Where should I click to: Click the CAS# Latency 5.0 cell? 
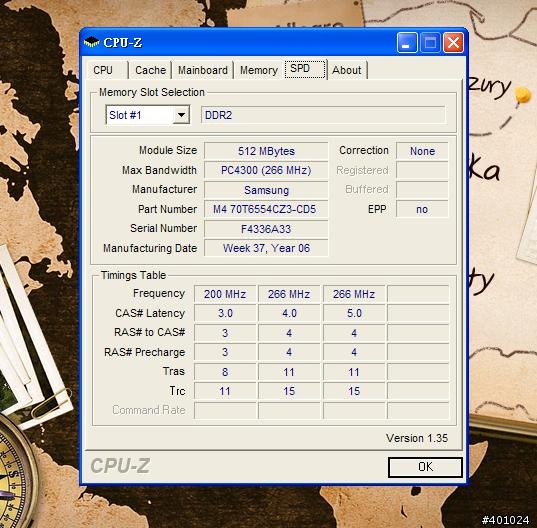point(354,313)
